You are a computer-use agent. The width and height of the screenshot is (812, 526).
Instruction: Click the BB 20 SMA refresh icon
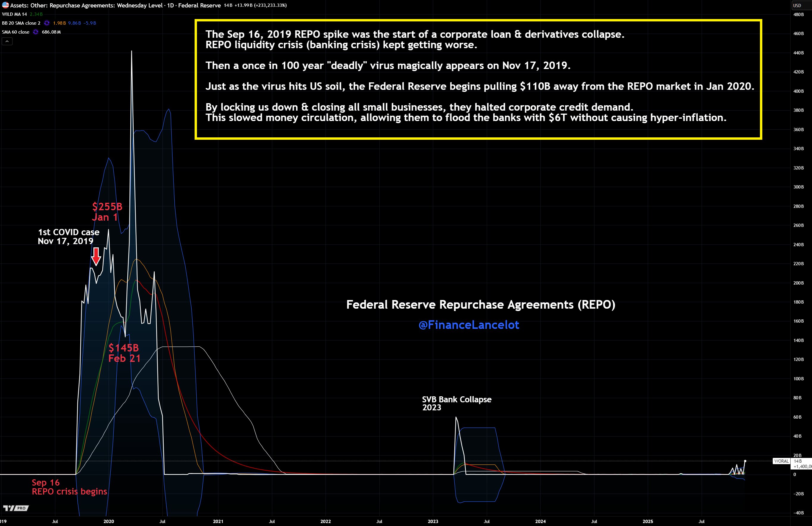47,23
